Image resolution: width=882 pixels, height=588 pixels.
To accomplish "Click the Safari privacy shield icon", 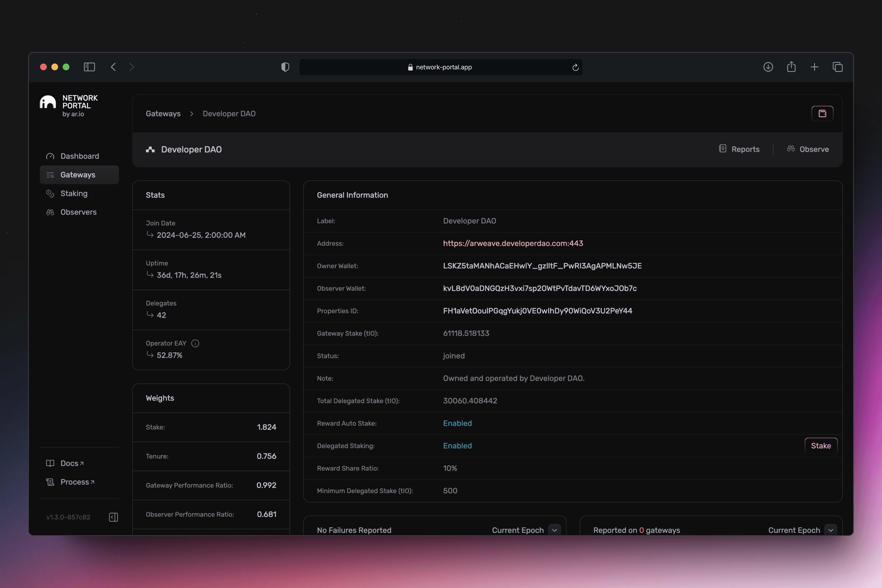I will click(285, 67).
